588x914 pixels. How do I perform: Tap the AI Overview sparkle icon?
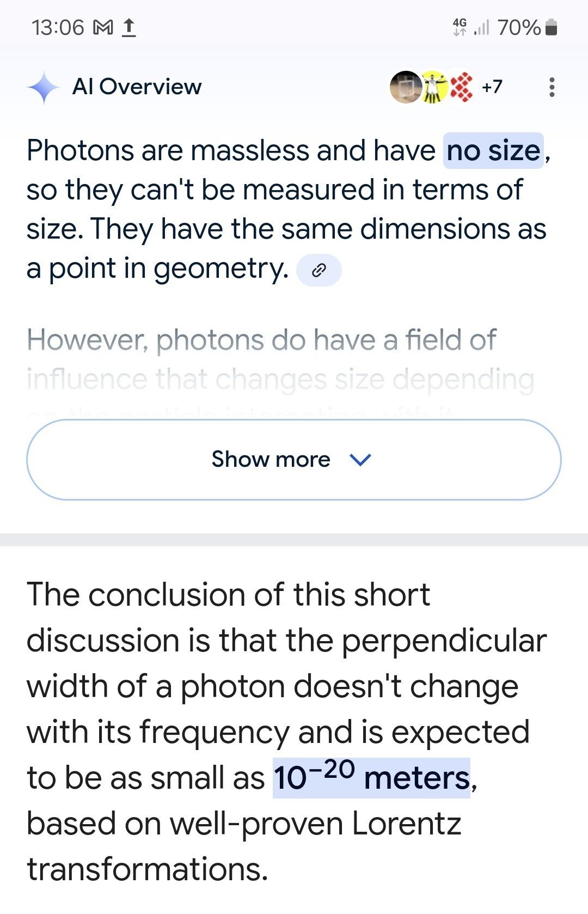[x=44, y=87]
